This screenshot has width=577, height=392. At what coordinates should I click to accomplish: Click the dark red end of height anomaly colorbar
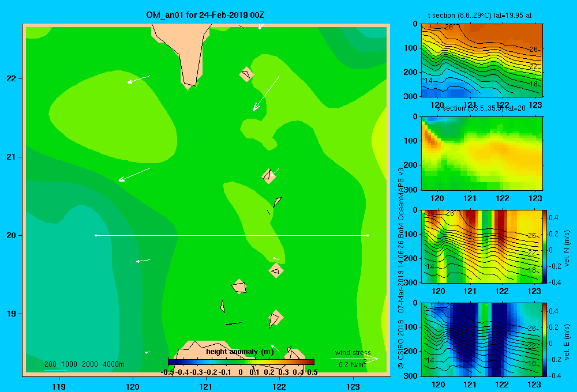(310, 362)
